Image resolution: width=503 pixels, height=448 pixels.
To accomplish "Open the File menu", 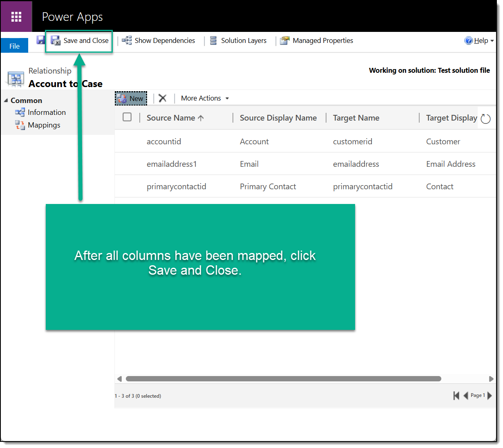I will (14, 46).
